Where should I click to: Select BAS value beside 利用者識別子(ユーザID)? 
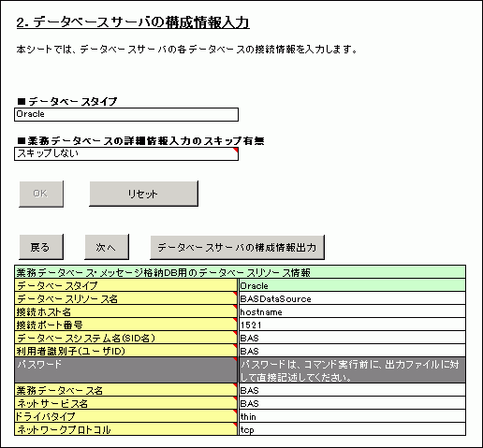pos(352,351)
